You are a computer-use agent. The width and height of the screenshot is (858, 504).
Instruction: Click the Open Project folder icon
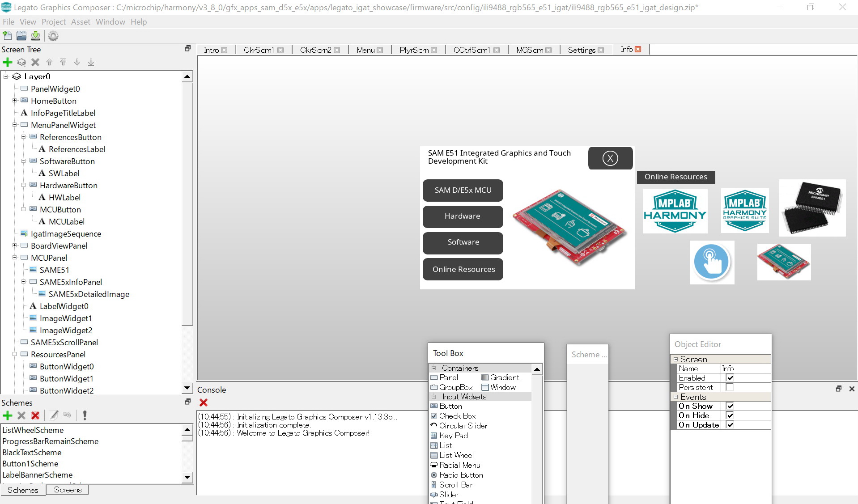click(x=21, y=36)
